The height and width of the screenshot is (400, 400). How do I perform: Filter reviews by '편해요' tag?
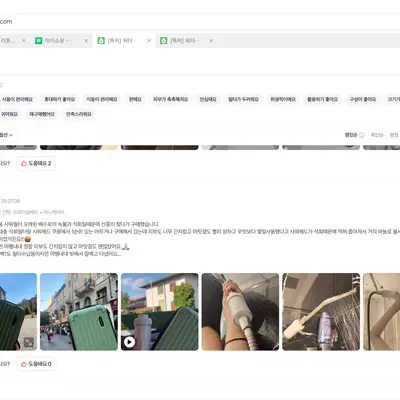(135, 99)
